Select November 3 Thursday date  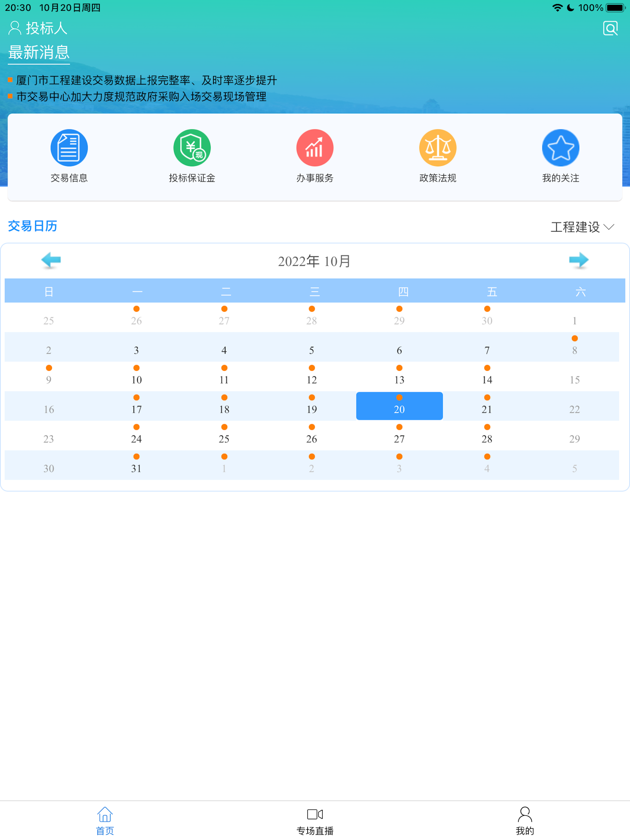point(399,465)
